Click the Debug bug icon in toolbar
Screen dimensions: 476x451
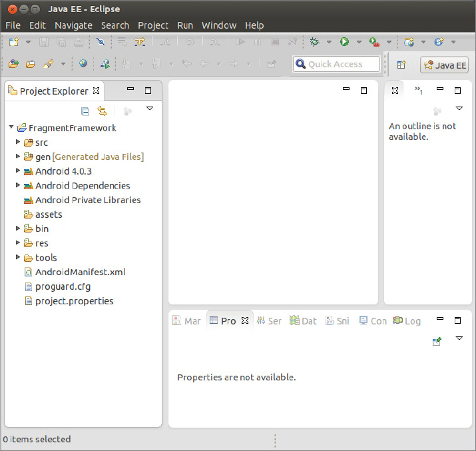point(315,42)
